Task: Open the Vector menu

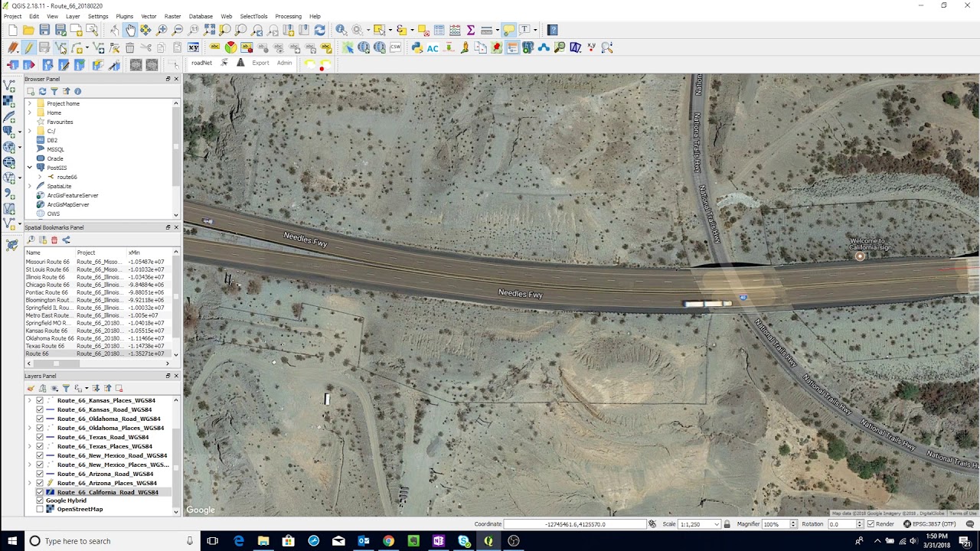Action: click(149, 16)
